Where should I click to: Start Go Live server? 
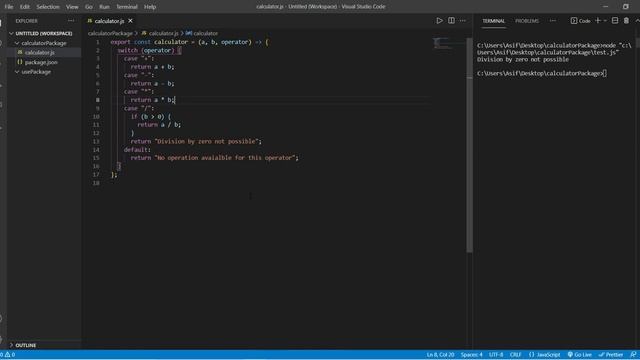(580, 355)
